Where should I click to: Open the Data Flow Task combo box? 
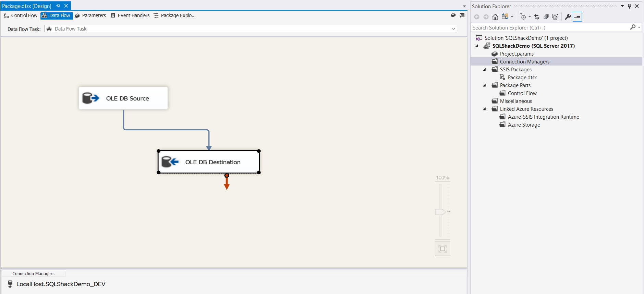(251, 29)
